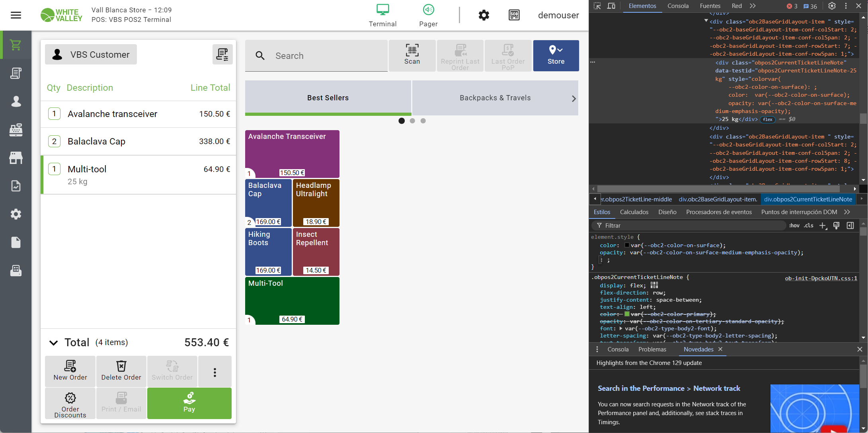Viewport: 868px width, 433px height.
Task: Open ticket options icon beside VBS Customer
Action: [222, 55]
